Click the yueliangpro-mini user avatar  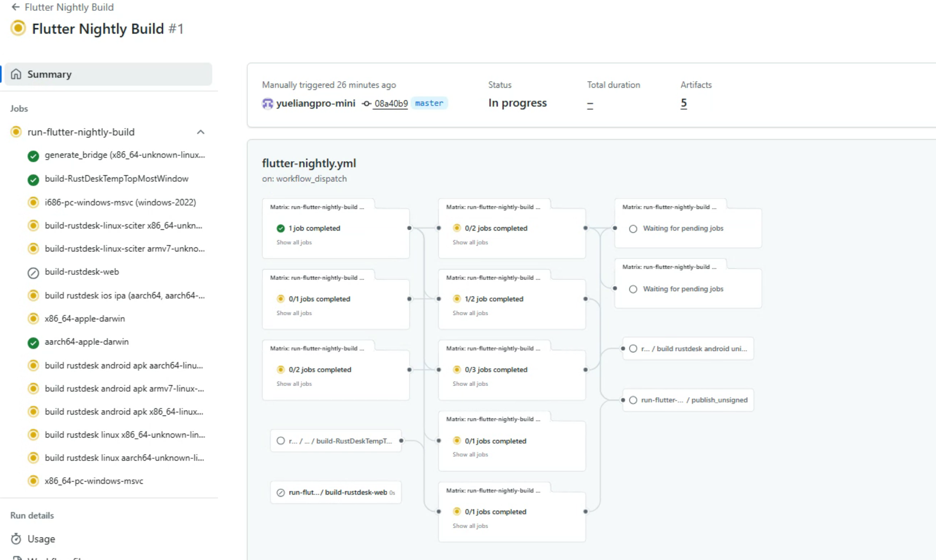(x=267, y=103)
